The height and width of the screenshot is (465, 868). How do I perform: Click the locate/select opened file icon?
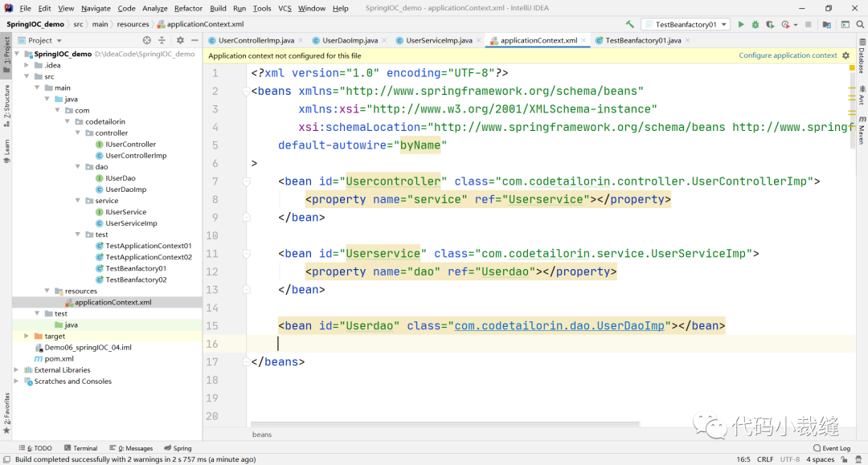click(x=146, y=40)
